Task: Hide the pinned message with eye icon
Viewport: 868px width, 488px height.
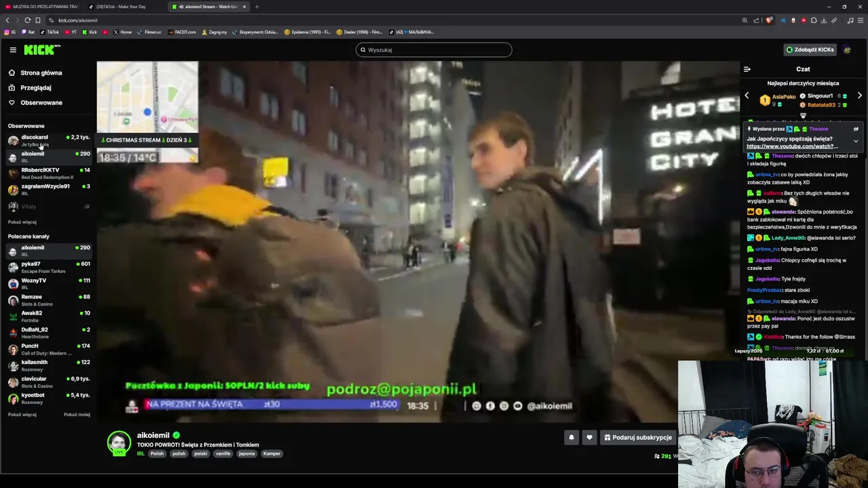Action: click(856, 129)
